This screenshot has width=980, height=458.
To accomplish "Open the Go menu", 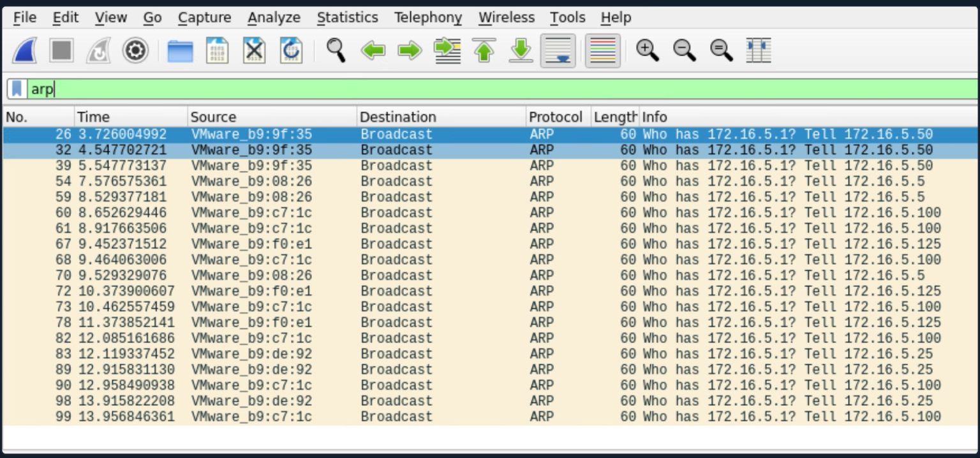I will pyautogui.click(x=152, y=18).
